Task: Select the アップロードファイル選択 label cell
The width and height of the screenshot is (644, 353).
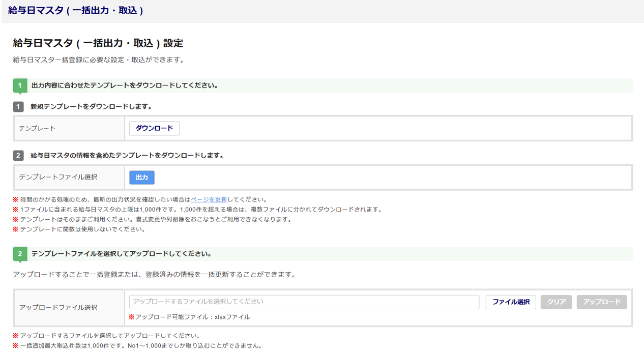Action: click(x=69, y=307)
